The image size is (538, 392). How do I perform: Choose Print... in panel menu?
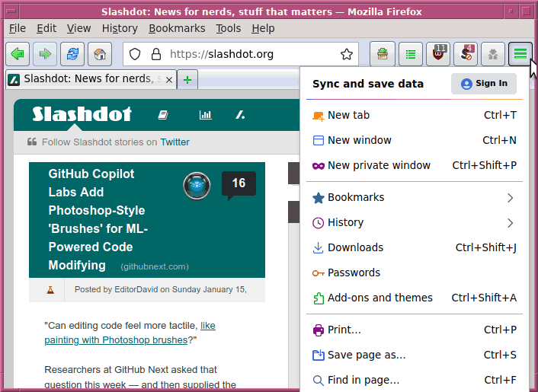414,330
